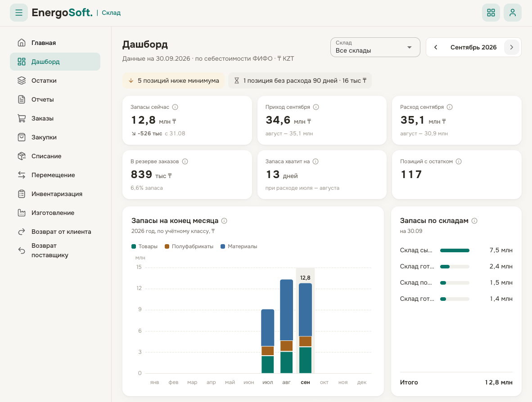The height and width of the screenshot is (402, 532).
Task: Go to previous month with left chevron
Action: coord(436,47)
